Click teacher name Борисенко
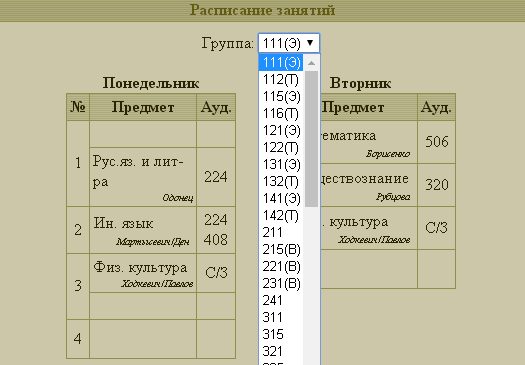Image resolution: width=525 pixels, height=365 pixels. pos(388,154)
